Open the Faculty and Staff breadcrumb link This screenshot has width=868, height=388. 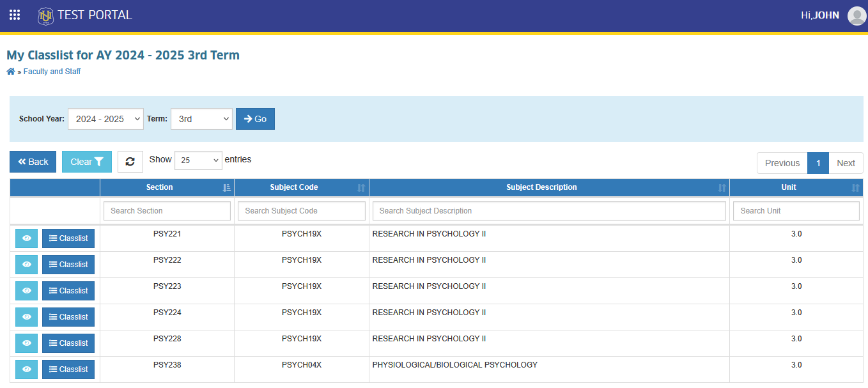52,72
